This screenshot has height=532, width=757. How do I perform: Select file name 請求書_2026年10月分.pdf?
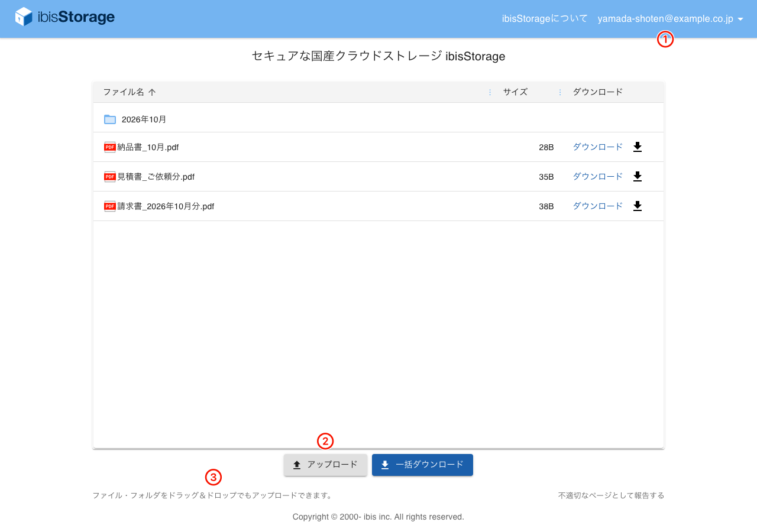point(166,206)
